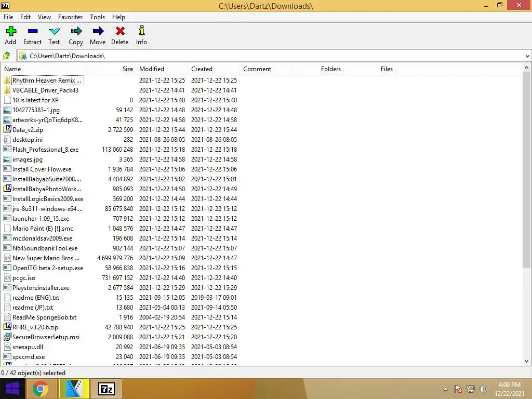
Task: Select the Mario Paint (E) [!].smc icon
Action: (7, 229)
